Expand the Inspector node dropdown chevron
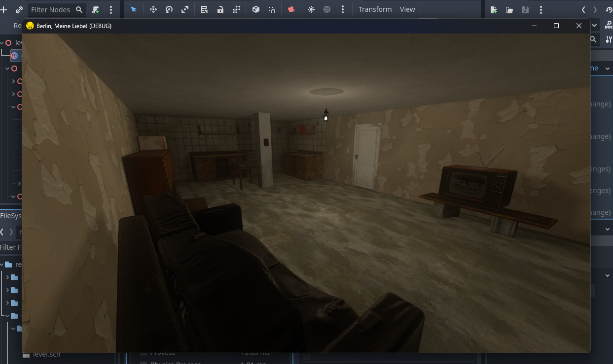The width and height of the screenshot is (613, 364). [x=594, y=26]
